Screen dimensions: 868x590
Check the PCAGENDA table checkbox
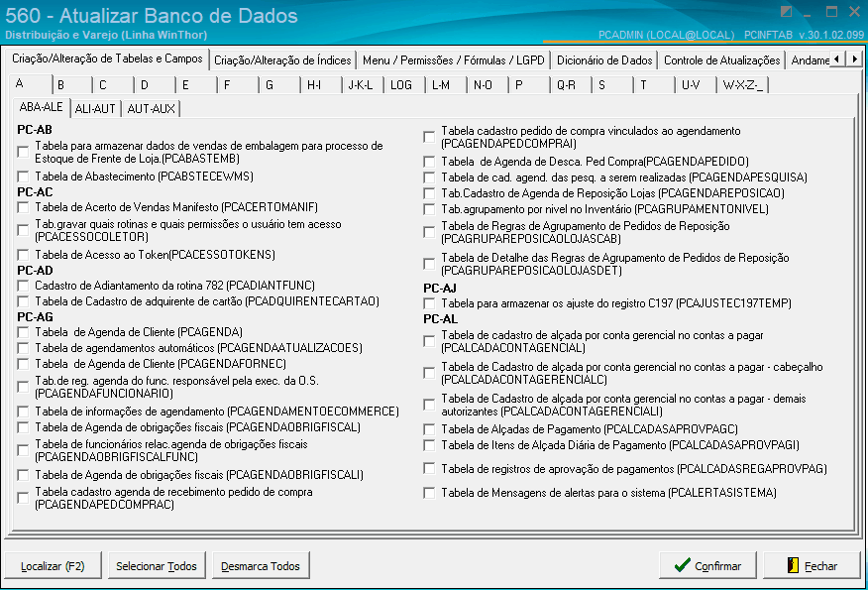[23, 332]
